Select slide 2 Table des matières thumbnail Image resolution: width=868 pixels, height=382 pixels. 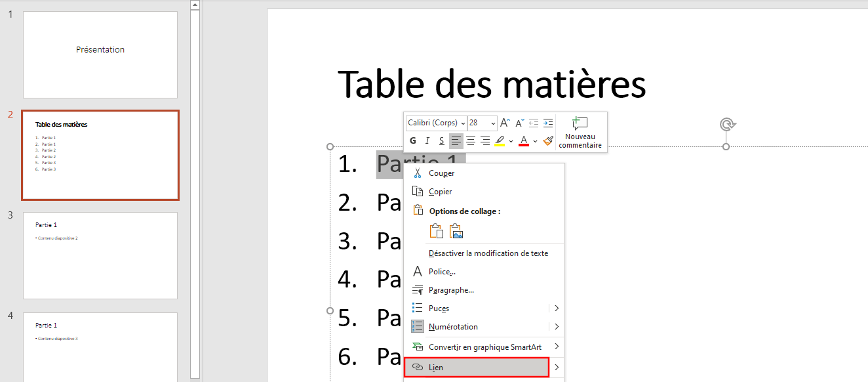click(100, 155)
